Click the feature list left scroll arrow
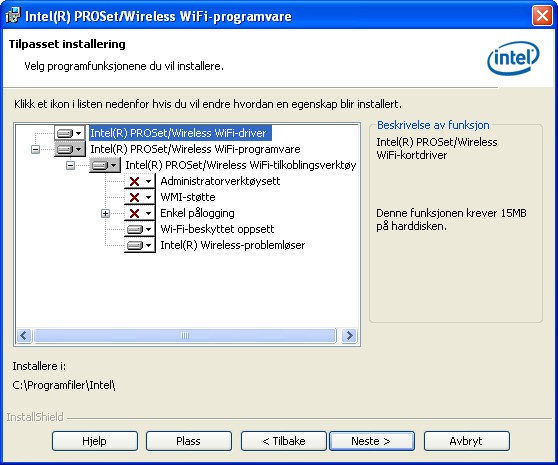The width and height of the screenshot is (558, 465). coord(24,335)
